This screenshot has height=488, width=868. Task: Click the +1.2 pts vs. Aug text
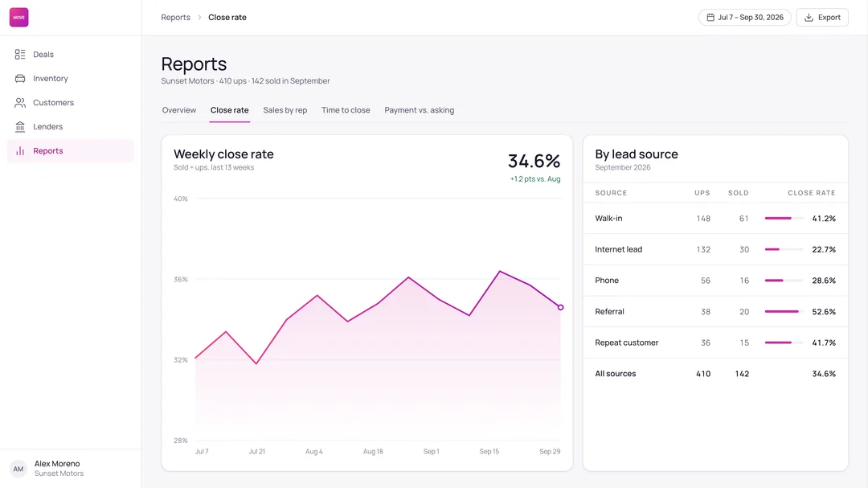coord(535,179)
